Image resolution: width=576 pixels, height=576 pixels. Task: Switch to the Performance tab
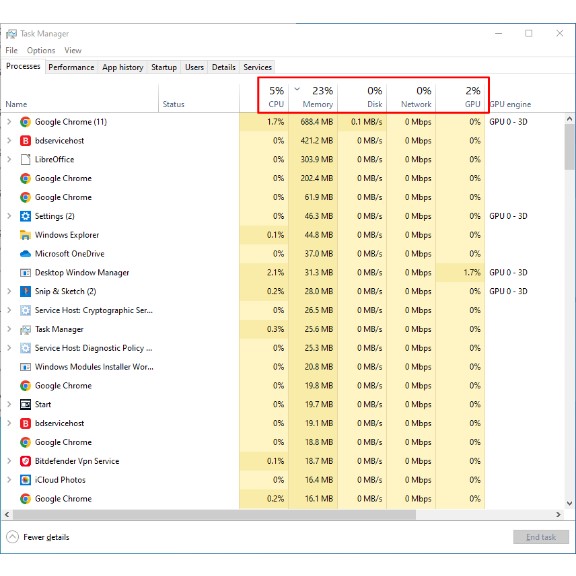(x=71, y=67)
